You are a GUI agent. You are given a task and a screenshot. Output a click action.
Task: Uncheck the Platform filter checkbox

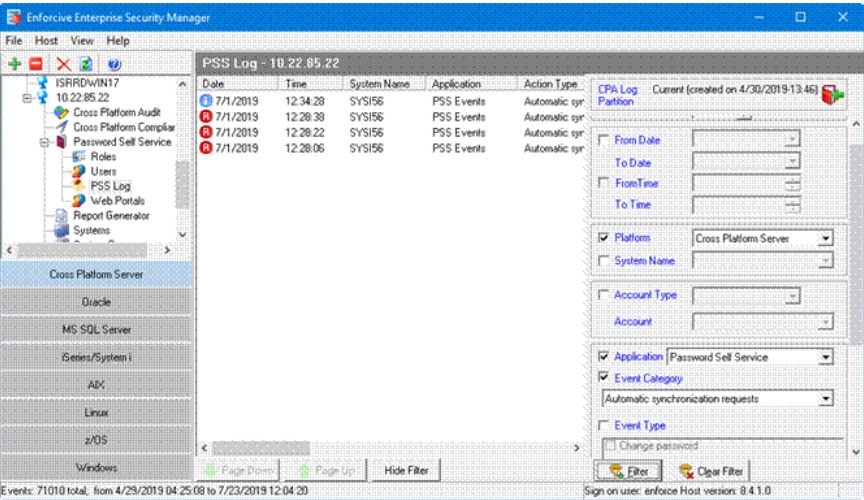point(603,238)
